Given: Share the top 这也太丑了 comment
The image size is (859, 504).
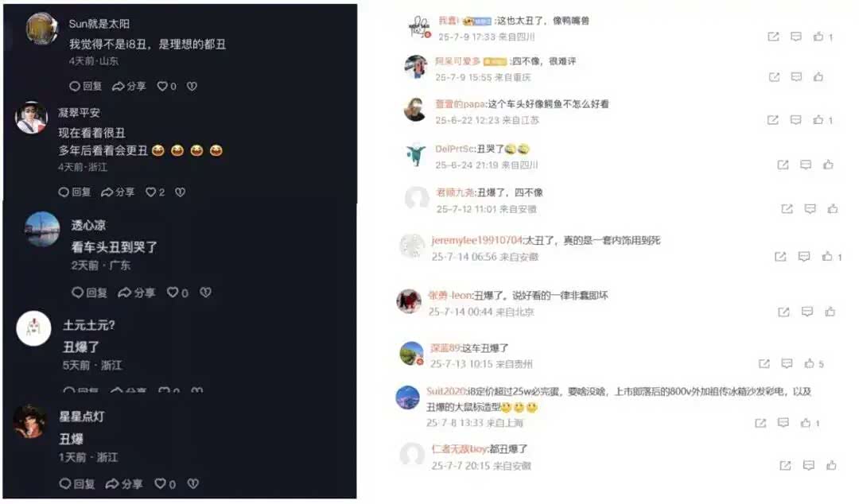Looking at the screenshot, I should (x=774, y=37).
